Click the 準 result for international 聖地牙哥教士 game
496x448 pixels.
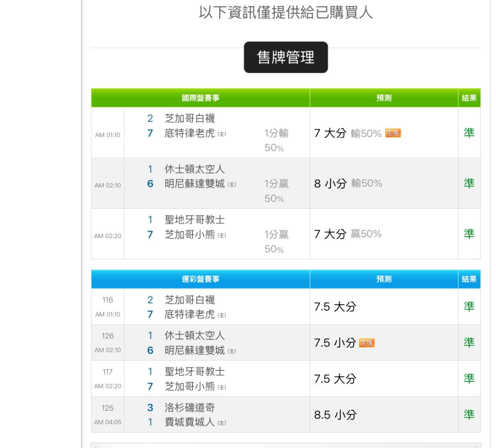coord(469,234)
